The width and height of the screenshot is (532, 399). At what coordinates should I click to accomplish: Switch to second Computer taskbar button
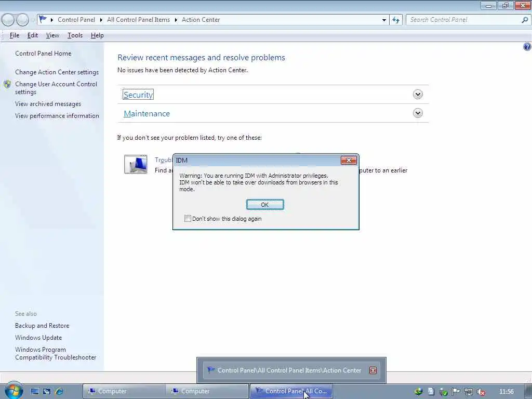click(x=207, y=391)
